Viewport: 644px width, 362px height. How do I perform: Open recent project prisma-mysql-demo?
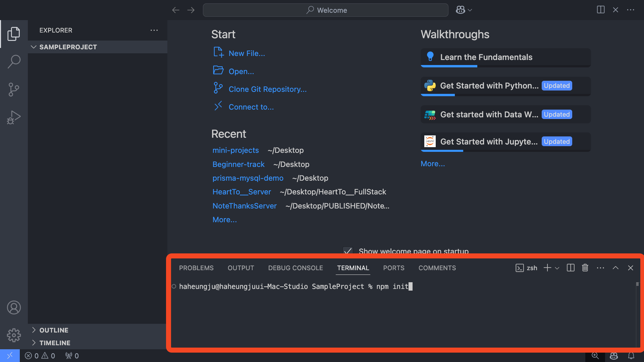point(248,178)
